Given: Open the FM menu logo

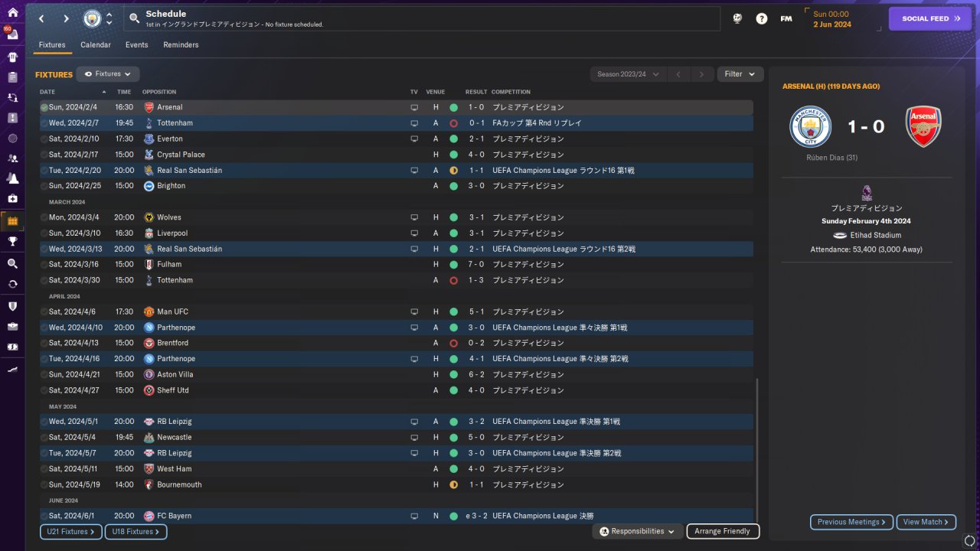Looking at the screenshot, I should (x=786, y=18).
